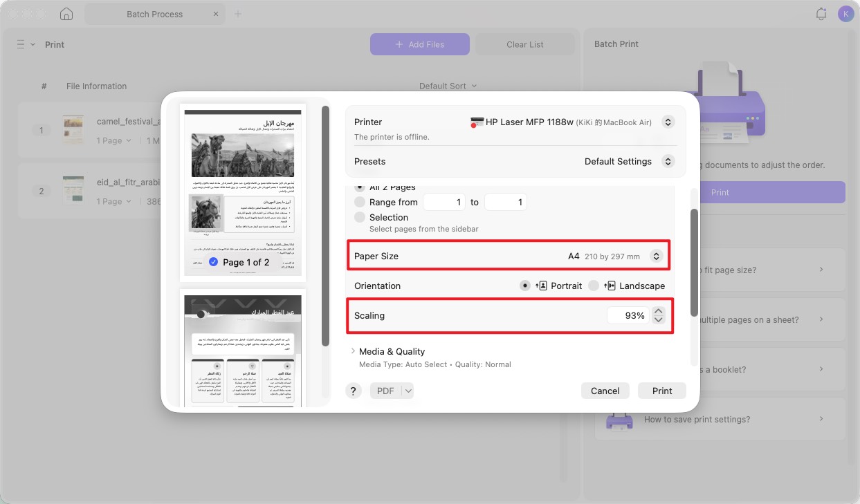Open the 1 Page dropdown for camel_festival
The width and height of the screenshot is (860, 504).
point(113,140)
